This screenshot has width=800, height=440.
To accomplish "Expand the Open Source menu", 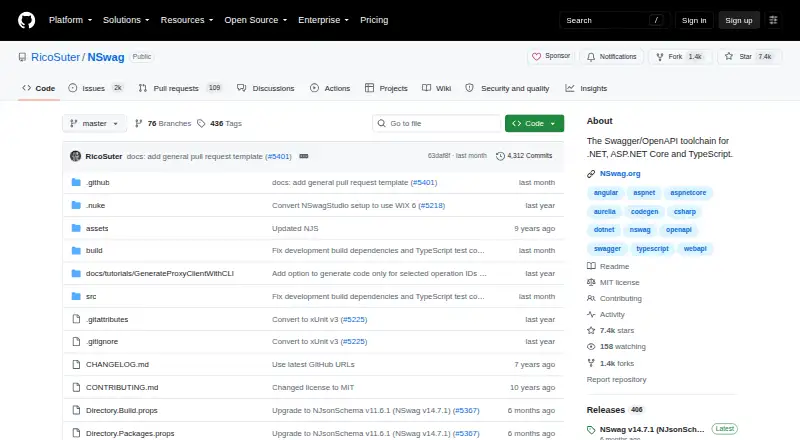I will [x=256, y=20].
